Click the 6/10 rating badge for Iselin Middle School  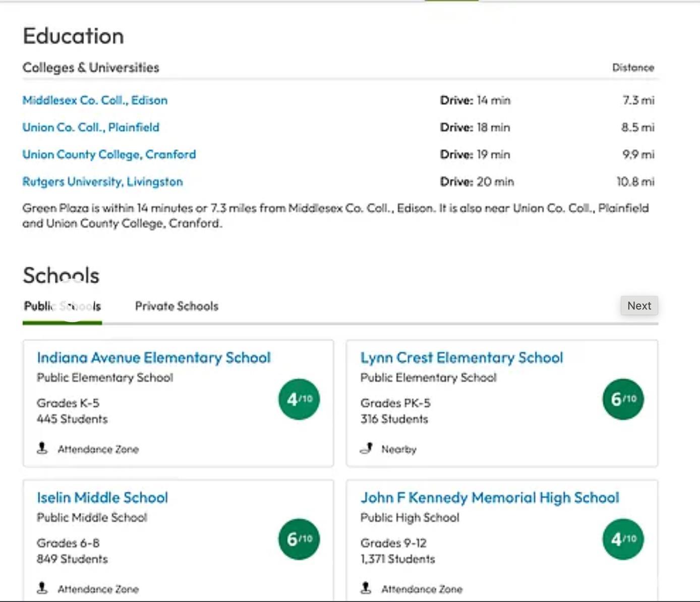300,539
